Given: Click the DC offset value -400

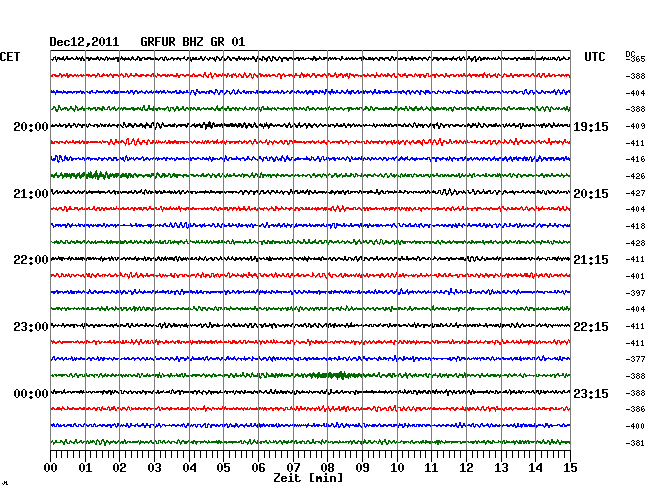Looking at the screenshot, I should coord(635,426).
